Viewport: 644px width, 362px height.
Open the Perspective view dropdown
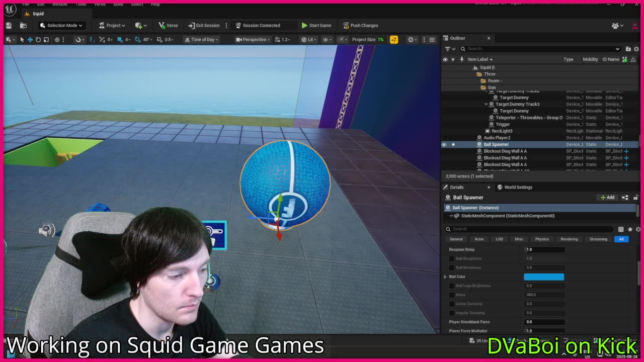click(x=253, y=40)
